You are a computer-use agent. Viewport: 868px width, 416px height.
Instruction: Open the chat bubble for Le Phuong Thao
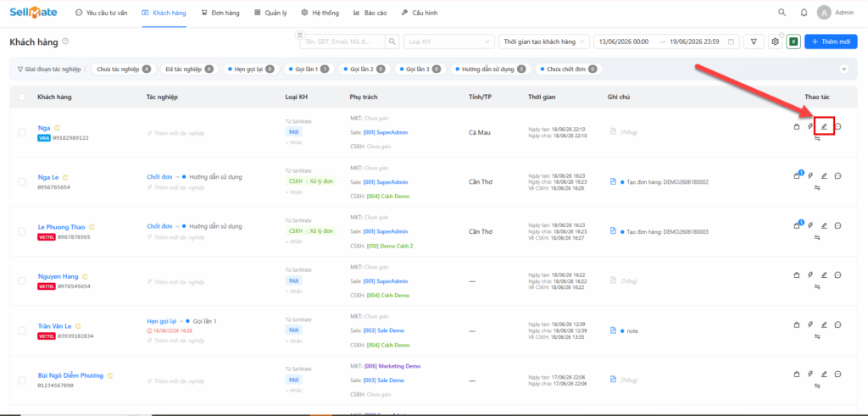[838, 225]
